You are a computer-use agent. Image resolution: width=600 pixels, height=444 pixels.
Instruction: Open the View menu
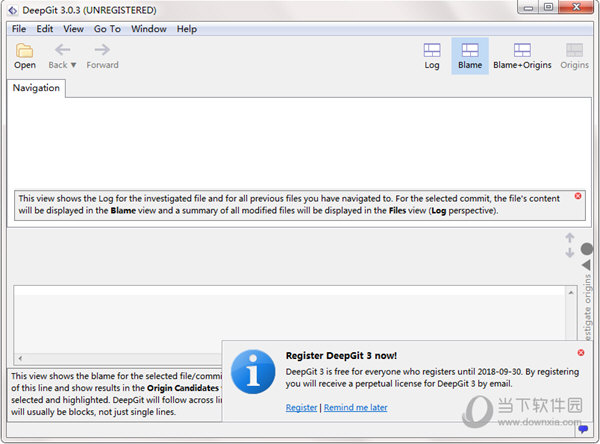[x=73, y=29]
